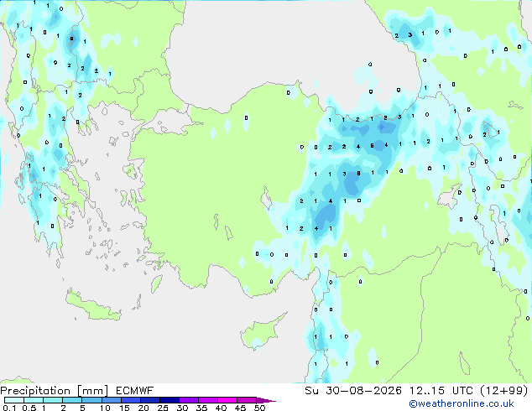Select the ECMWF model label
The image size is (532, 411).
(135, 391)
